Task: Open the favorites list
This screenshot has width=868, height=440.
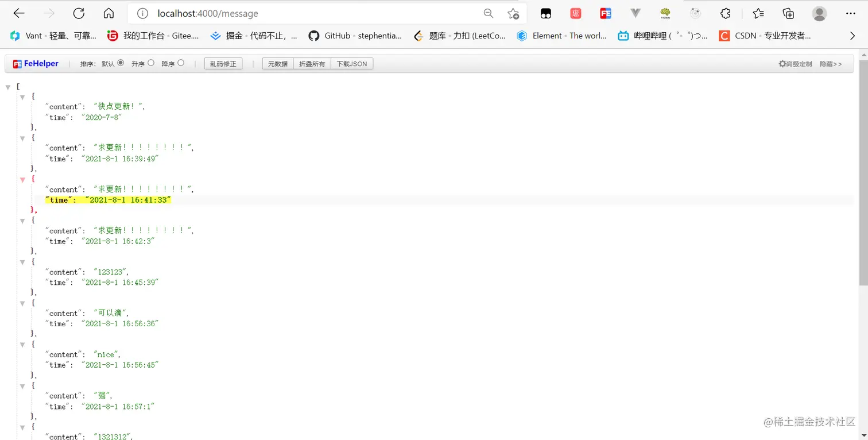Action: (x=758, y=14)
